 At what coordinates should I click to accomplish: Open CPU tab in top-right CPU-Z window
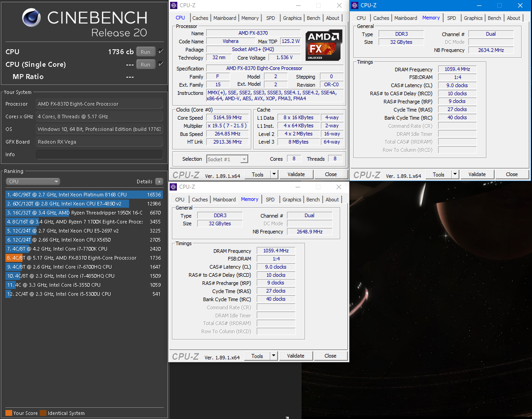(x=361, y=18)
